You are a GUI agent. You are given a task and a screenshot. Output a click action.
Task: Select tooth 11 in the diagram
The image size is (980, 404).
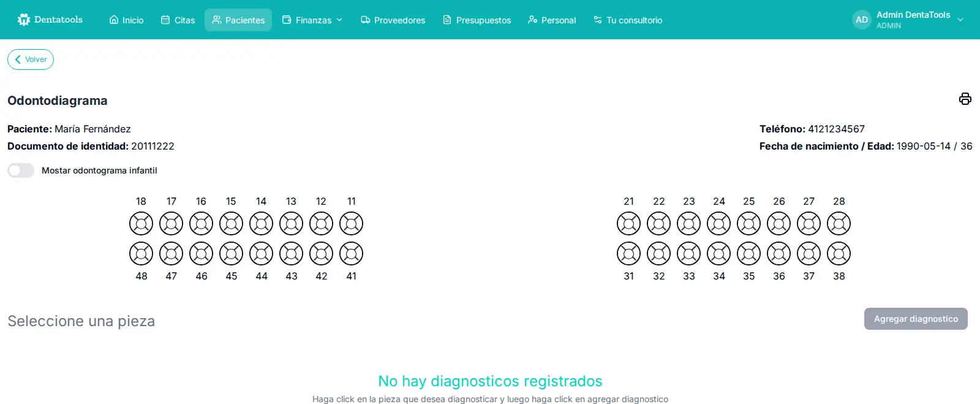(351, 223)
